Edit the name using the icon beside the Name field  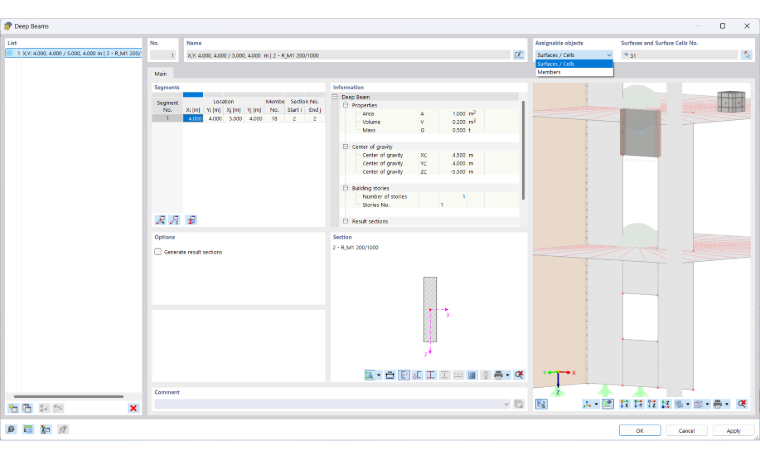click(x=519, y=55)
